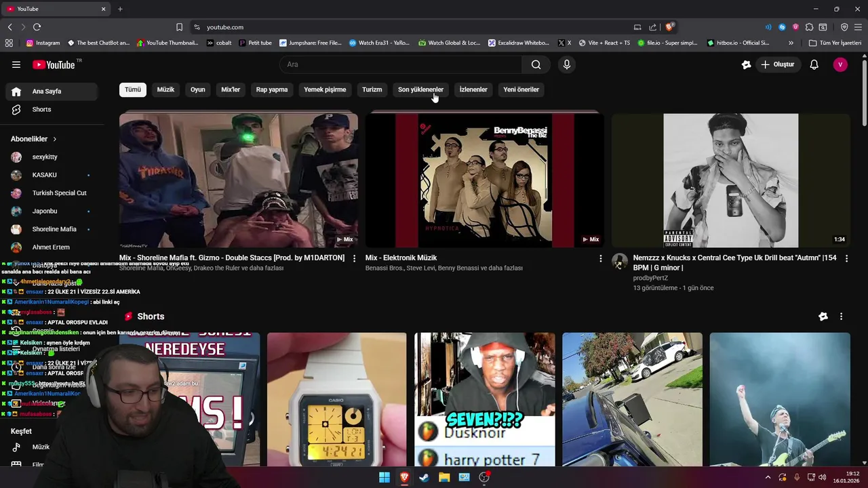Select the Müzik filter chip

(x=165, y=89)
